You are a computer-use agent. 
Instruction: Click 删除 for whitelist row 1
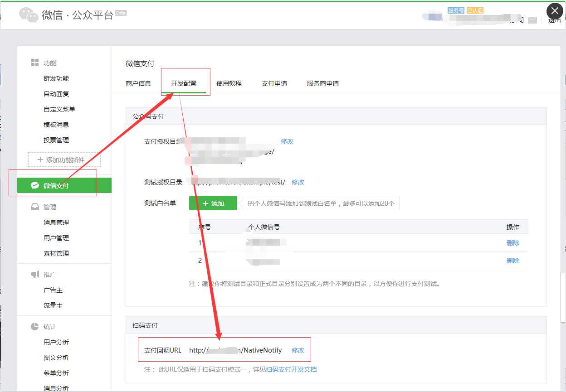[x=513, y=243]
